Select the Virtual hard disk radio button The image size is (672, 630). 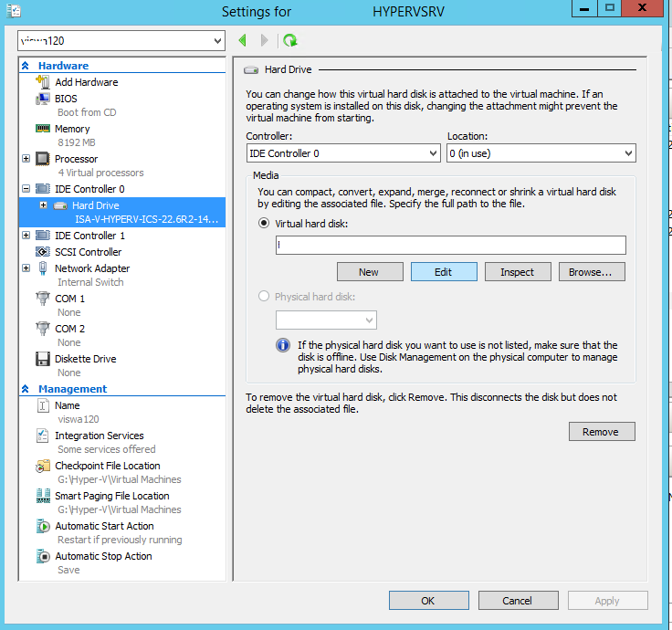(x=264, y=224)
